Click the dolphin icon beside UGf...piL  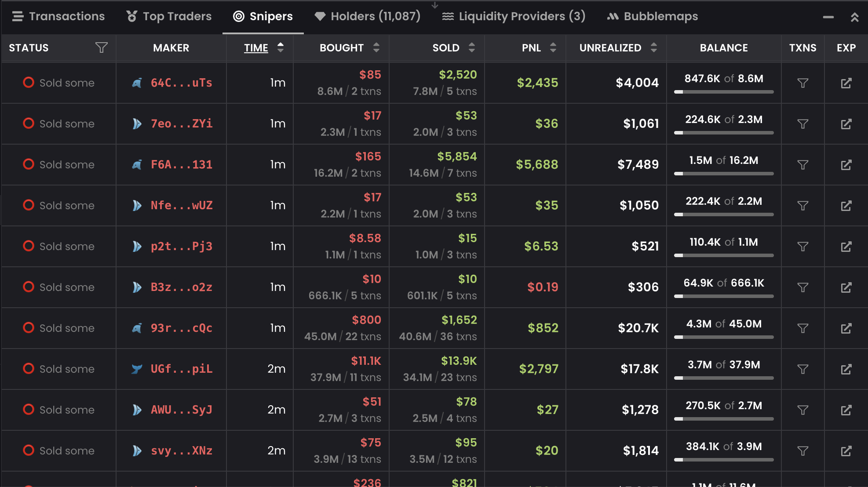pyautogui.click(x=137, y=369)
